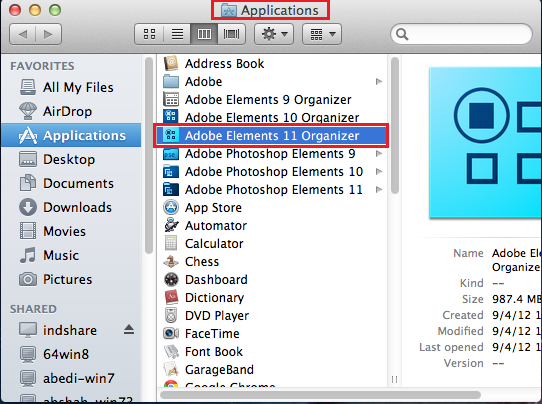Select the Calculator name text
The height and width of the screenshot is (404, 542).
214,244
